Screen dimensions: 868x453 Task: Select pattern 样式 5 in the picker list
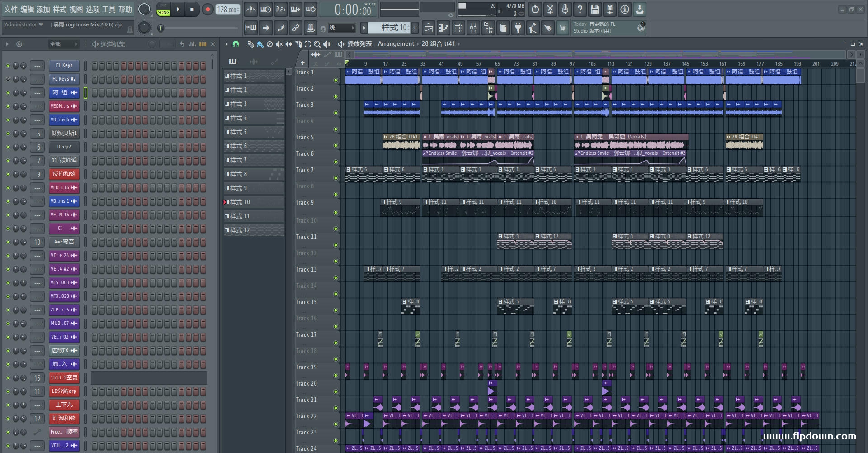(254, 132)
